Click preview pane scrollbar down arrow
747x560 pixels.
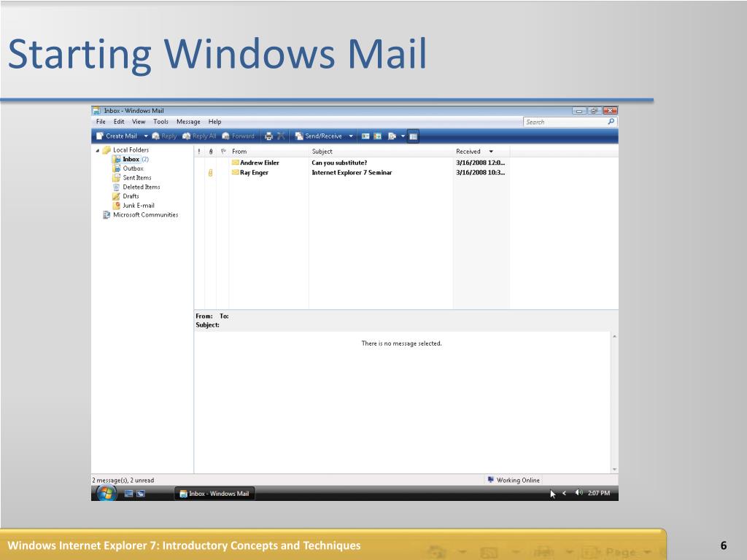coord(614,470)
